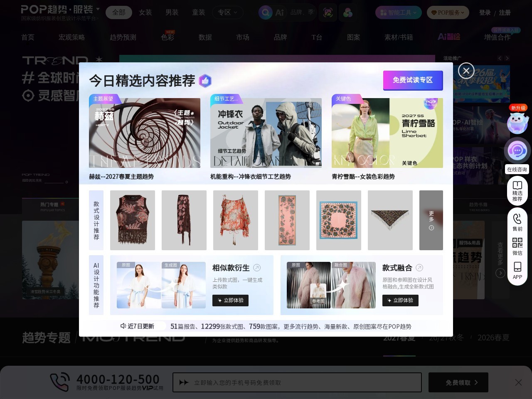Click the 免费试读专区 button
Image resolution: width=532 pixels, height=399 pixels.
pyautogui.click(x=413, y=80)
